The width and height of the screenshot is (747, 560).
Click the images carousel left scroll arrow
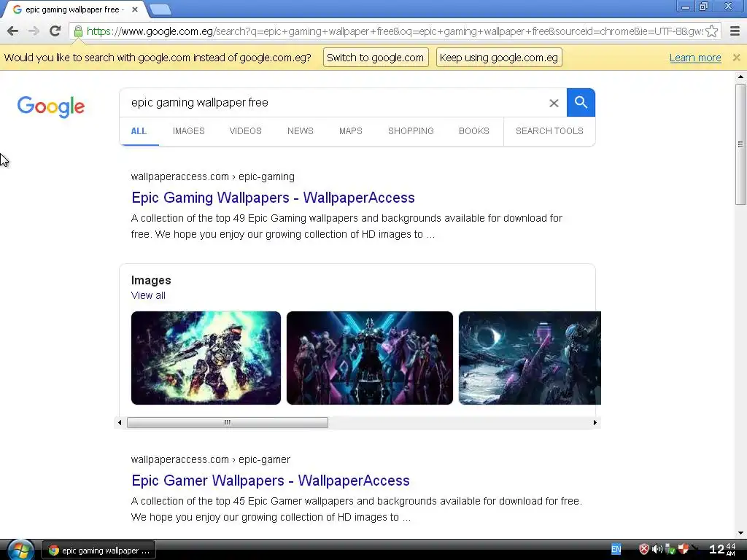click(120, 422)
